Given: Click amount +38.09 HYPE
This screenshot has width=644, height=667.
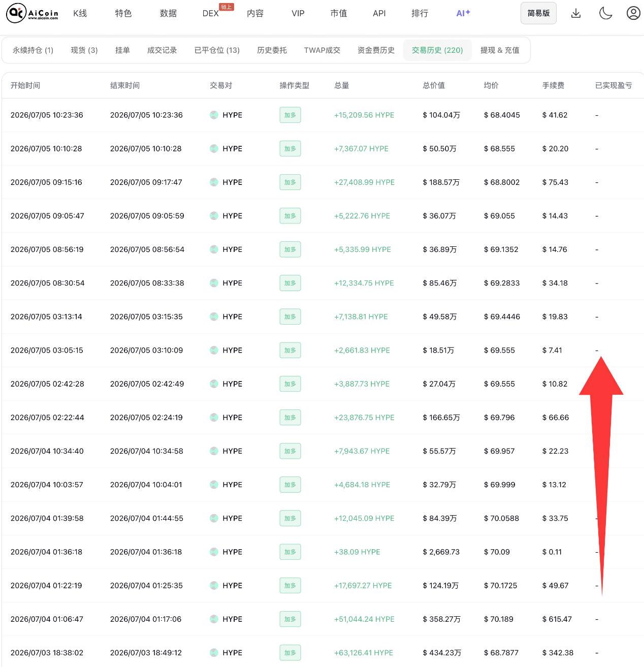Looking at the screenshot, I should point(357,552).
